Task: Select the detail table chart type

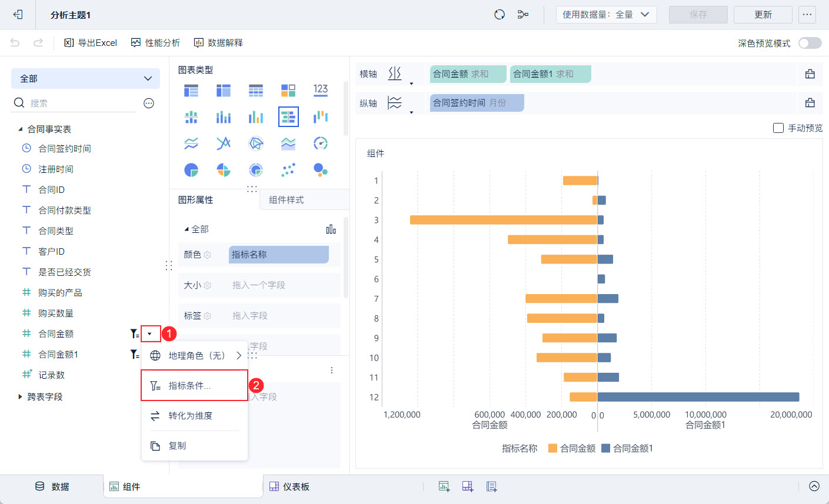Action: pos(256,90)
